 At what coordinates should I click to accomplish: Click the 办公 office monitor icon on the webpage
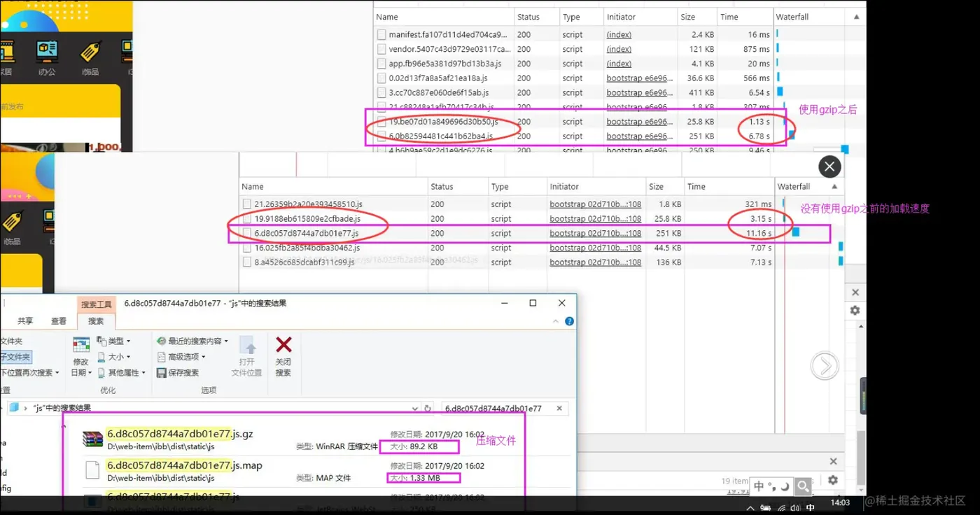click(47, 51)
